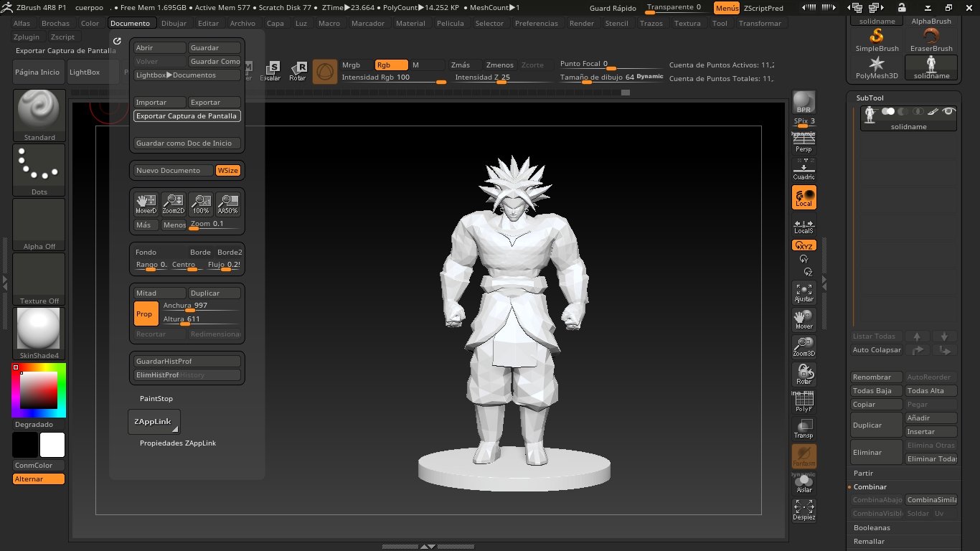Open the Material menu
This screenshot has width=980, height=551.
410,23
